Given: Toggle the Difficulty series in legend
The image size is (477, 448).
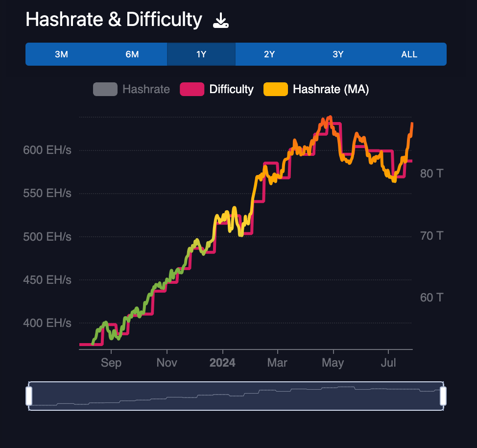Looking at the screenshot, I should (216, 89).
